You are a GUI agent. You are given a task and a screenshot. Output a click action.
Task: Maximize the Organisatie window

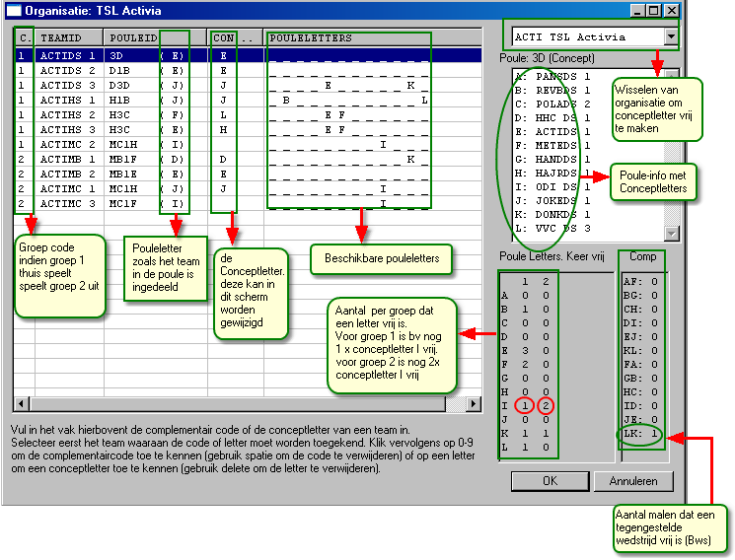coord(653,10)
